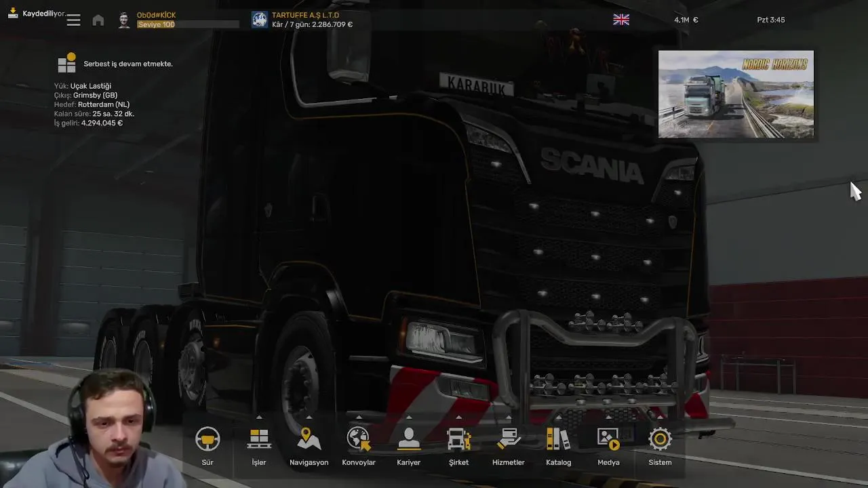Open the Nordic Horizons DLC thumbnail
868x488 pixels.
pos(736,94)
